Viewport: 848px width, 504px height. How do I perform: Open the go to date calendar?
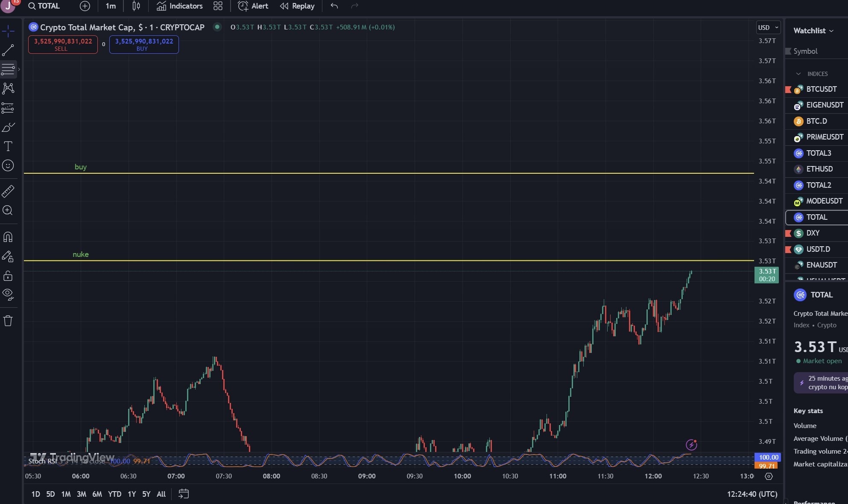(x=184, y=494)
